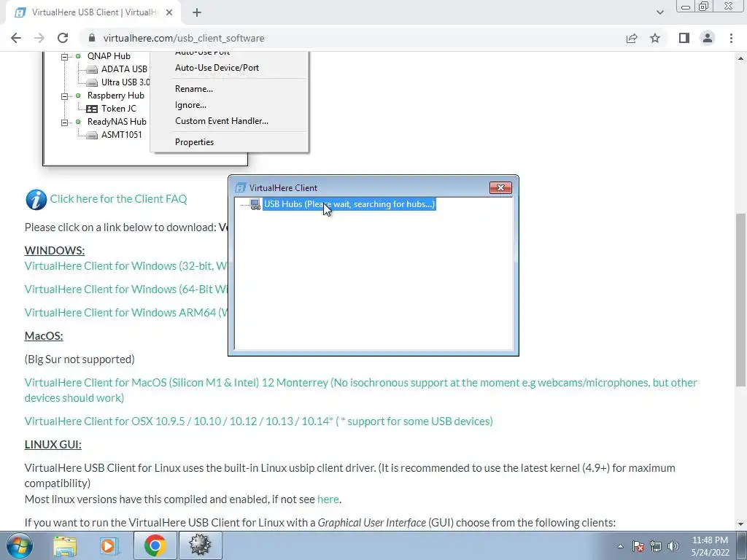
Task: Download VirtualHere Client for Windows 64-Bit
Action: [126, 289]
